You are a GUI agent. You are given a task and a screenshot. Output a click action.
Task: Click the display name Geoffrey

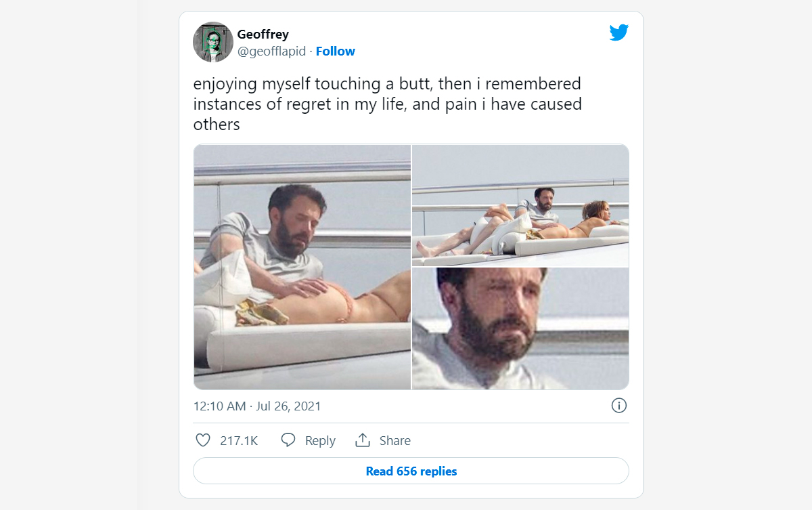pyautogui.click(x=263, y=35)
